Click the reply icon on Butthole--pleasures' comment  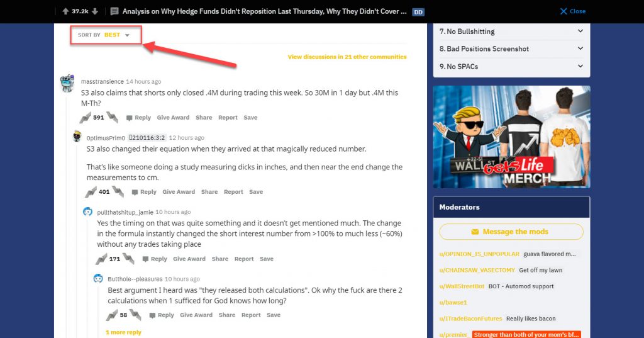[x=152, y=315]
